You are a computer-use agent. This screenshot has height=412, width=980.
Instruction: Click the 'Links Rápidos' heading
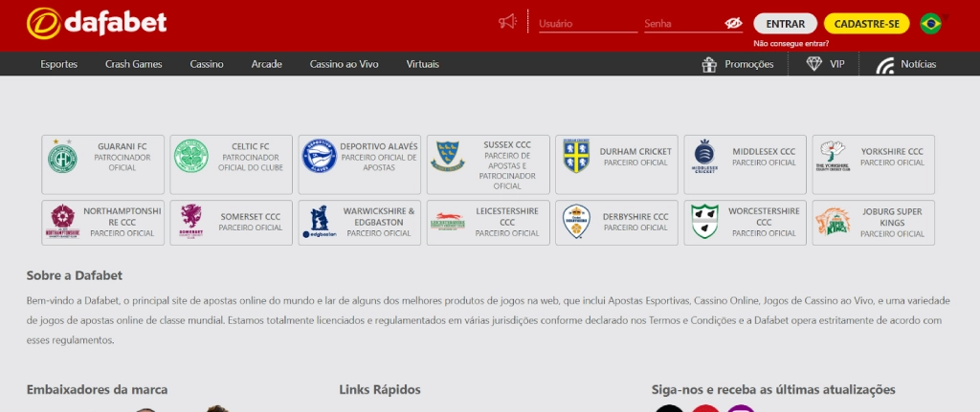pos(380,389)
